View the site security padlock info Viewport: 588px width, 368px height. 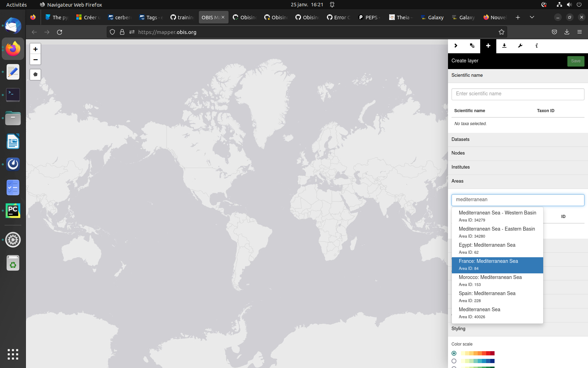click(x=122, y=32)
